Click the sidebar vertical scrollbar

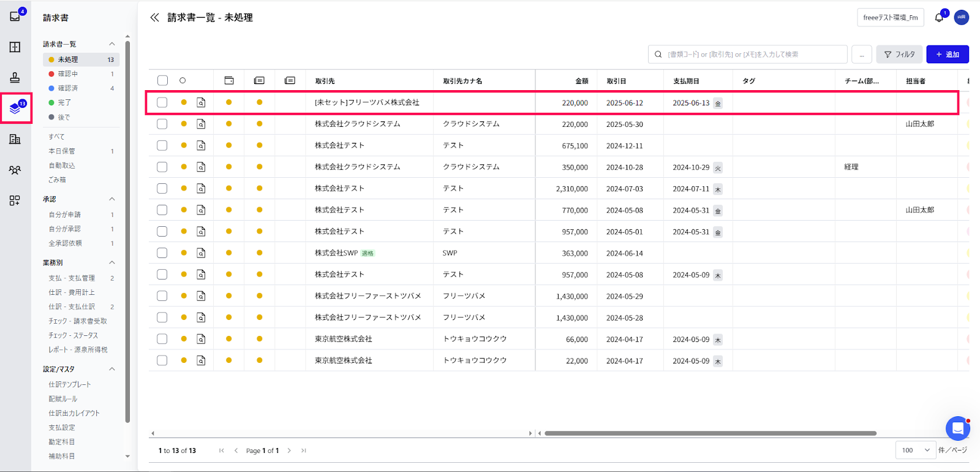click(x=127, y=232)
